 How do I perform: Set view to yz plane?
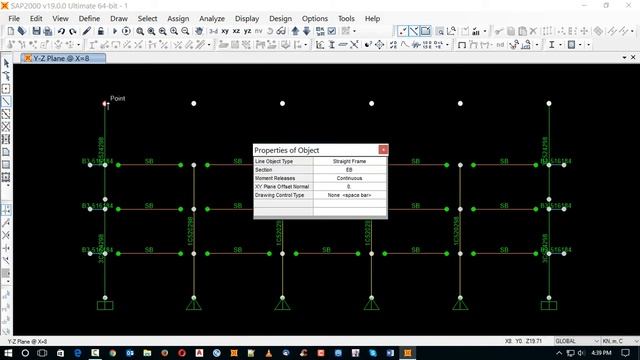coord(247,31)
